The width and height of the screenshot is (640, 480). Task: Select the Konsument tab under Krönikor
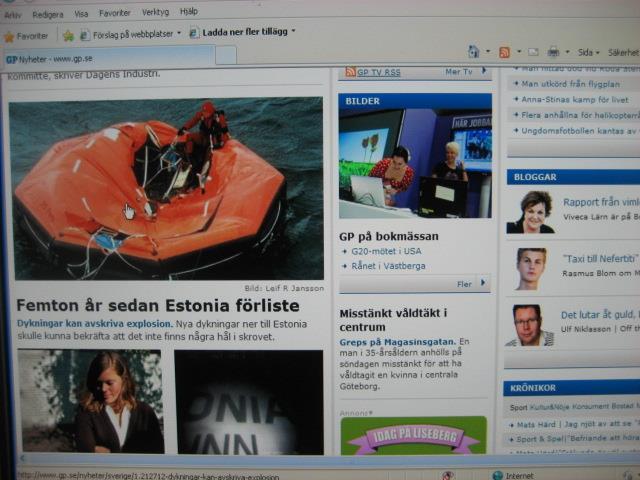click(x=591, y=406)
